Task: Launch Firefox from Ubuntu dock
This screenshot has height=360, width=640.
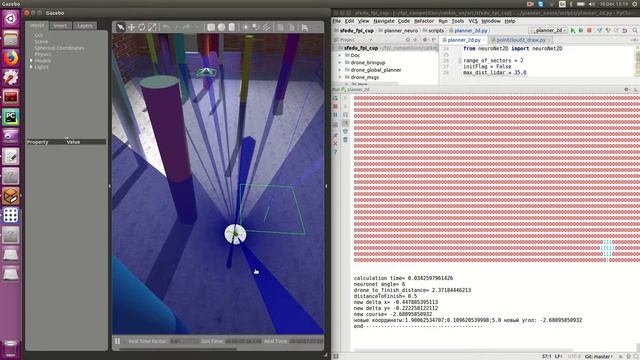Action: (x=11, y=58)
